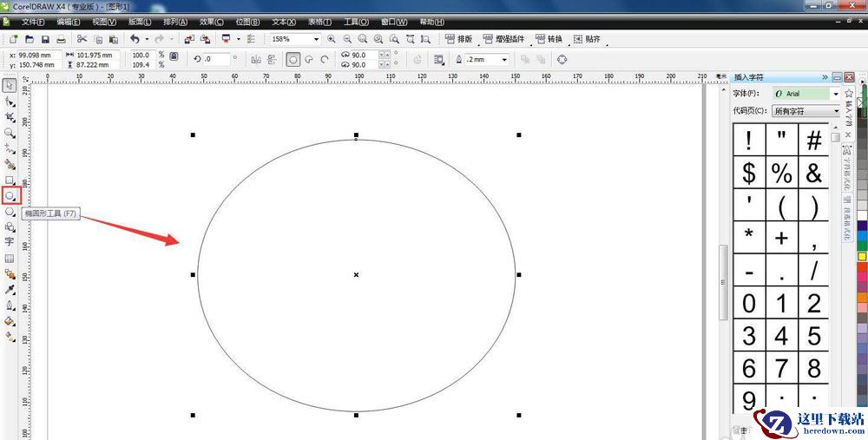Set the shape to Arc
868x440 pixels.
[325, 60]
